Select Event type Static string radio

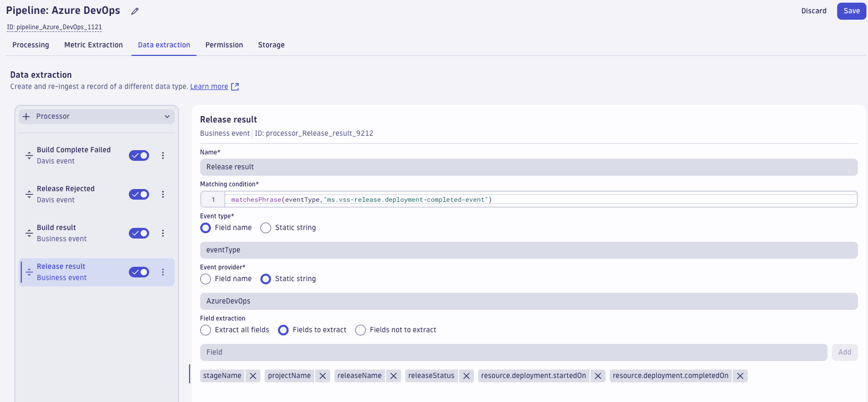(x=266, y=228)
